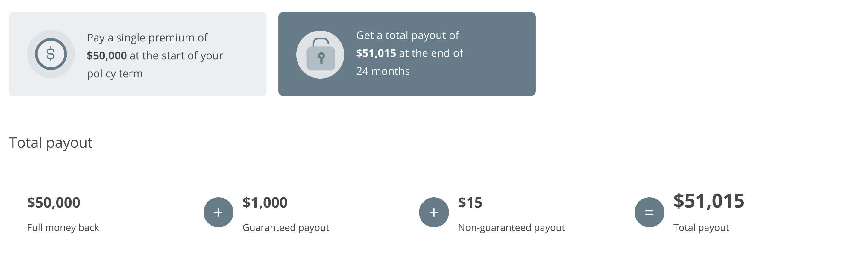Click the 'Full money back' label
The width and height of the screenshot is (868, 264).
[x=63, y=227]
